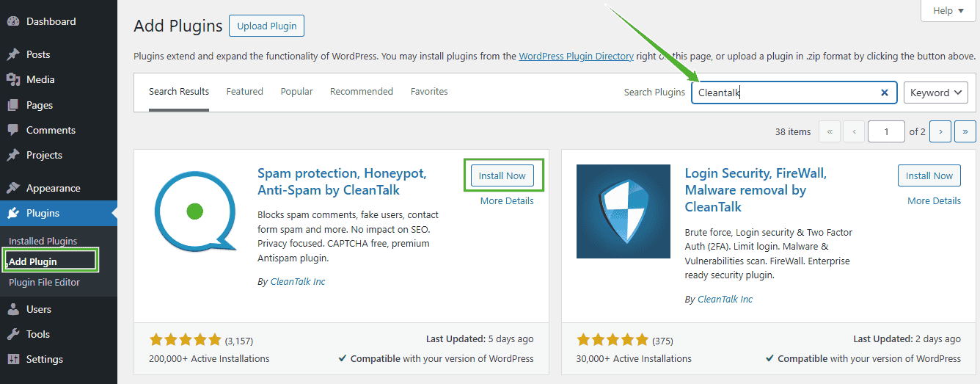Open the Plugins menu item
The width and height of the screenshot is (980, 384).
click(x=59, y=213)
